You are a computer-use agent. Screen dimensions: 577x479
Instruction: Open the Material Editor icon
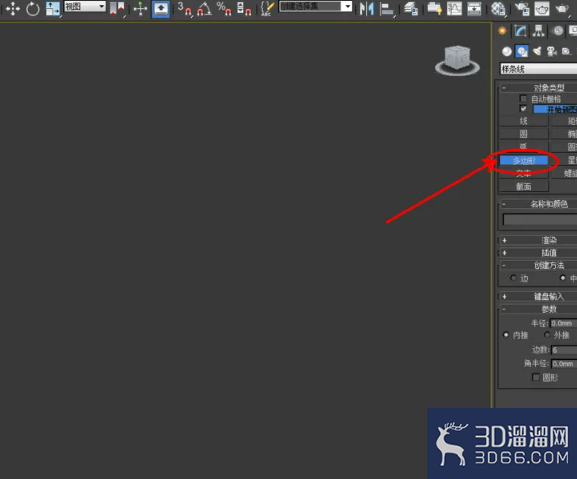498,8
